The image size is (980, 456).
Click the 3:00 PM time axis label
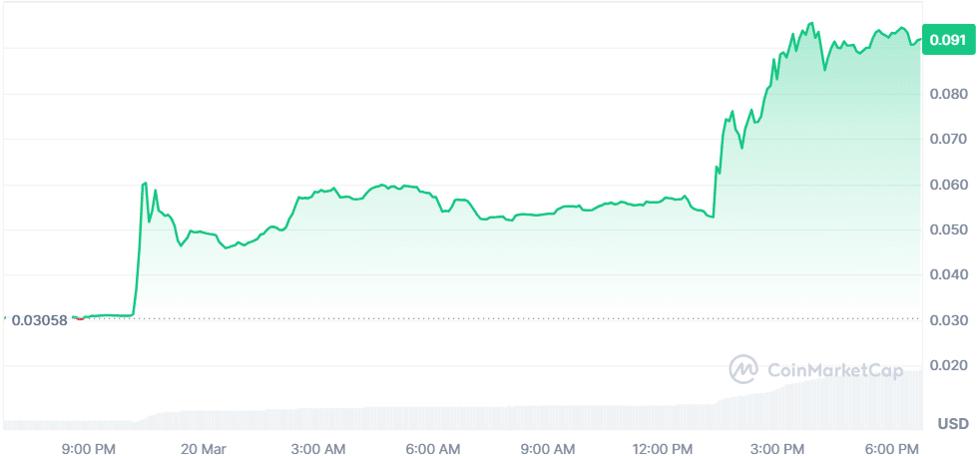[778, 448]
